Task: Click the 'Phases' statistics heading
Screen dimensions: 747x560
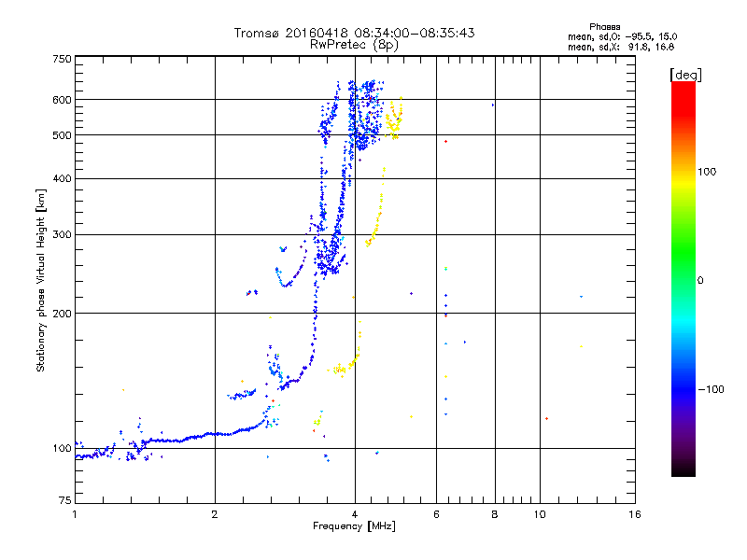Action: click(604, 27)
